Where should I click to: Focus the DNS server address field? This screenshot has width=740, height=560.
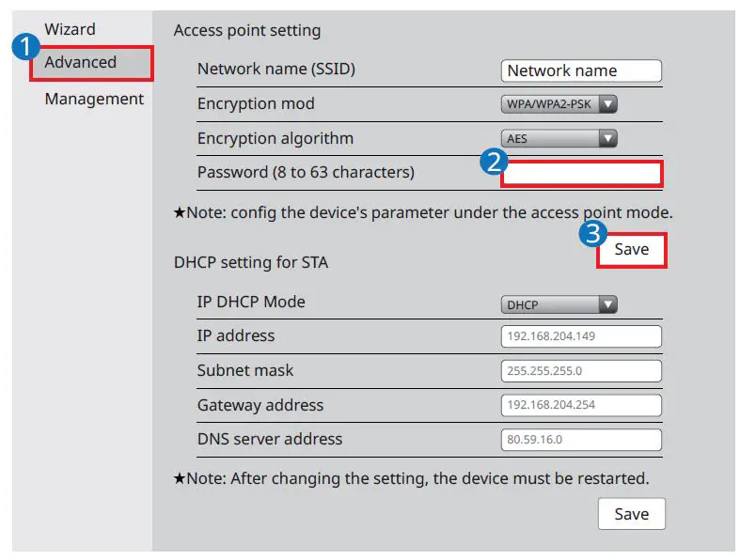581,439
